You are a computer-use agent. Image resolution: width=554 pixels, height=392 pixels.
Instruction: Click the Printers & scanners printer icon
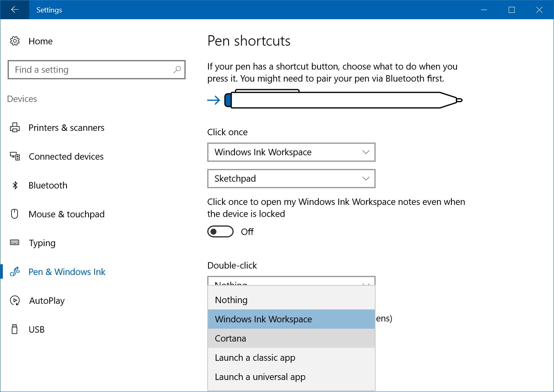click(x=15, y=128)
